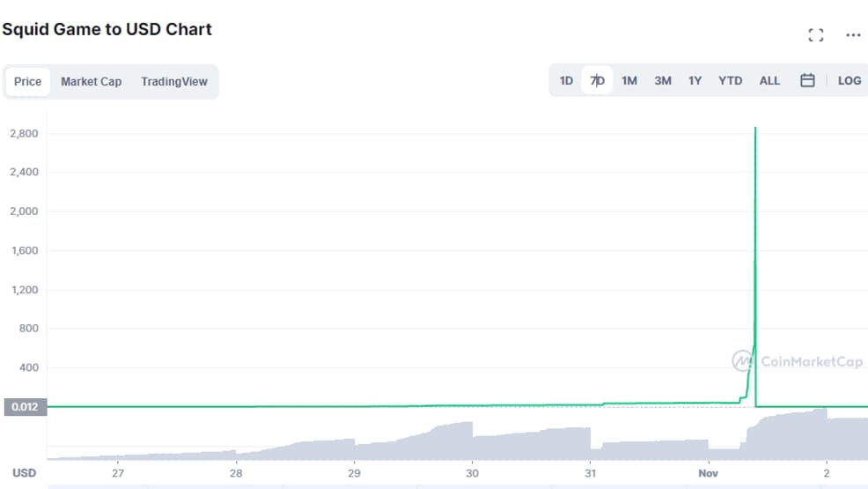Select the 3M time range
Viewport: 868px width, 489px height.
pos(663,81)
